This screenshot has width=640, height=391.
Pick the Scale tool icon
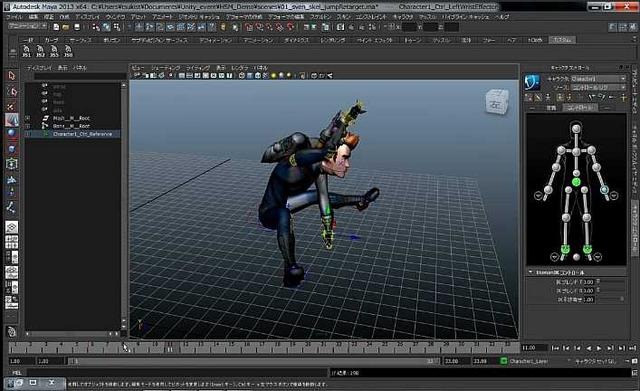(11, 149)
